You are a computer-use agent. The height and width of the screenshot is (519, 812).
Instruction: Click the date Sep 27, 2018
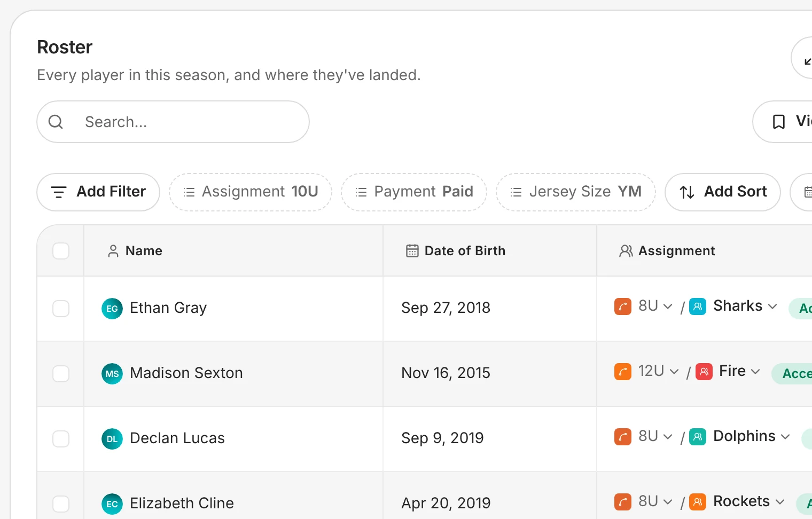pos(446,308)
